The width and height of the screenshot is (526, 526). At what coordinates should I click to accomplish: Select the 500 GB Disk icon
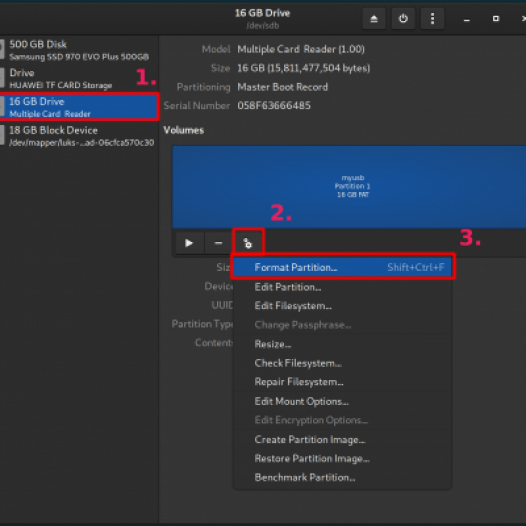pos(2,50)
